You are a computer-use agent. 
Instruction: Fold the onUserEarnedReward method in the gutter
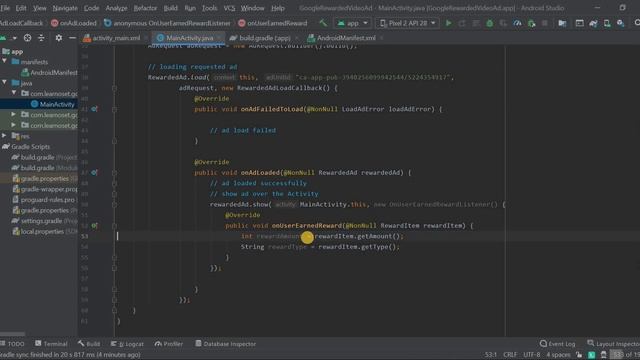tap(114, 225)
